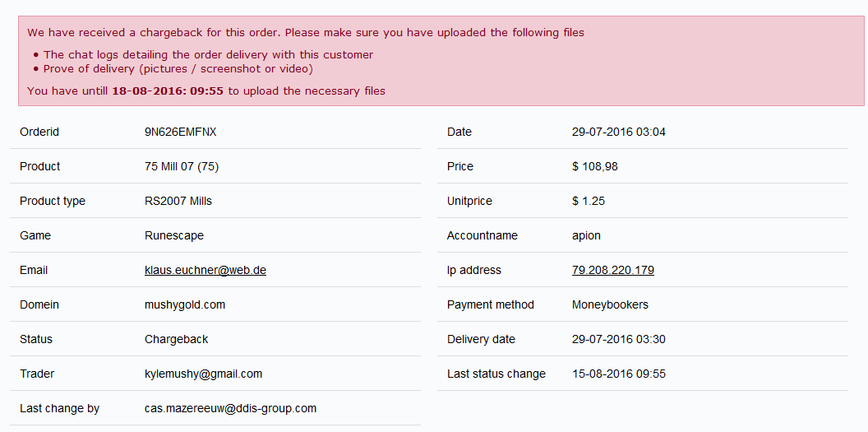
Task: Click the price value $ 108,98
Action: [x=594, y=166]
